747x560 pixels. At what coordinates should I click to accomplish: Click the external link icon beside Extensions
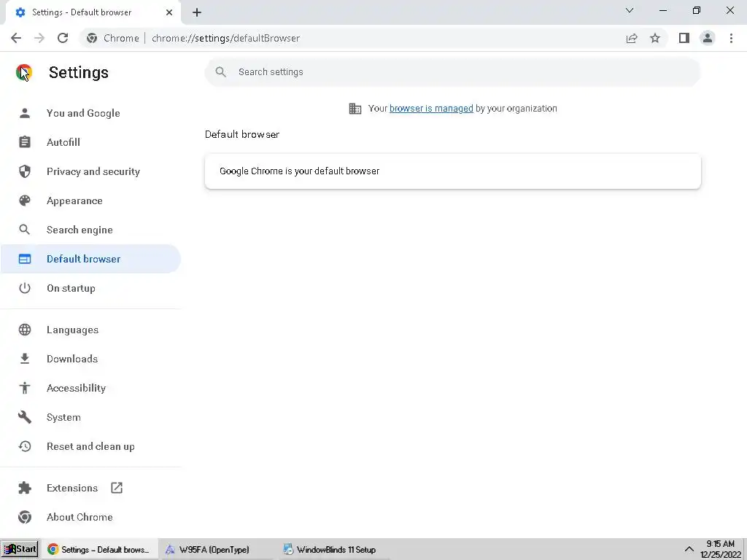pyautogui.click(x=117, y=488)
